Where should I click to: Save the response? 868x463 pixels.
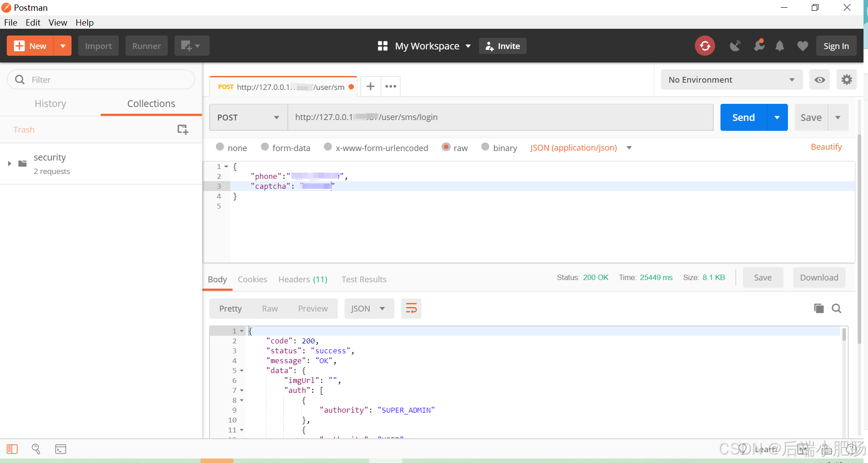pyautogui.click(x=763, y=277)
